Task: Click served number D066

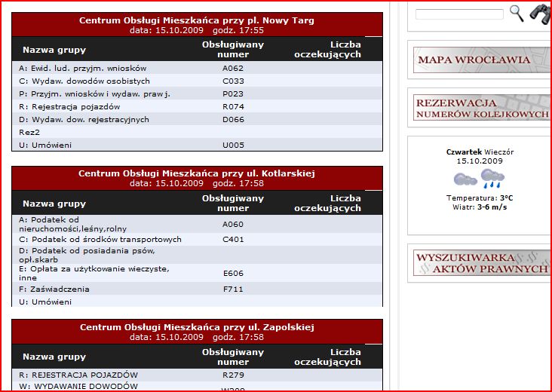Action: tap(233, 120)
